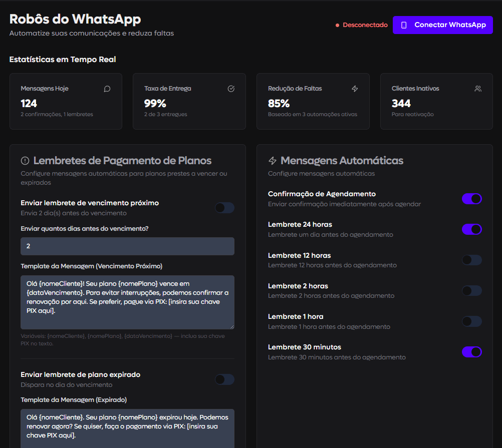Click the Desconectado status label
The width and height of the screenshot is (502, 448).
(365, 25)
